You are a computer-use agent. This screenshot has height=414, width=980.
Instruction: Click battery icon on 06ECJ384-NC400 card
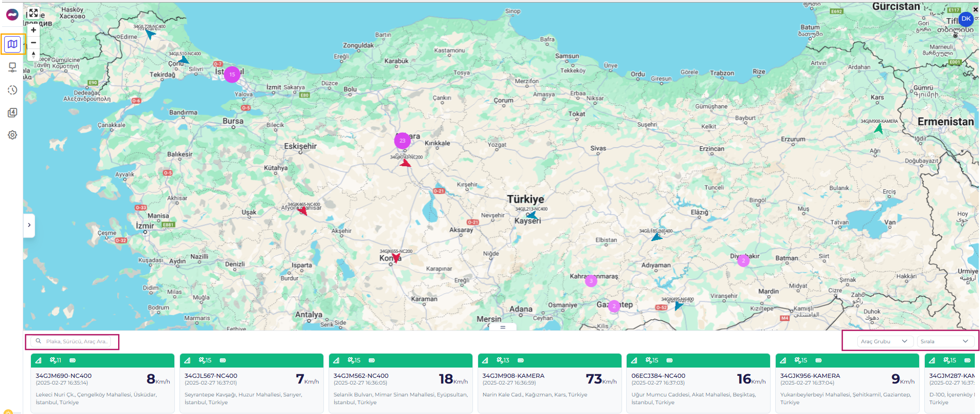click(669, 360)
